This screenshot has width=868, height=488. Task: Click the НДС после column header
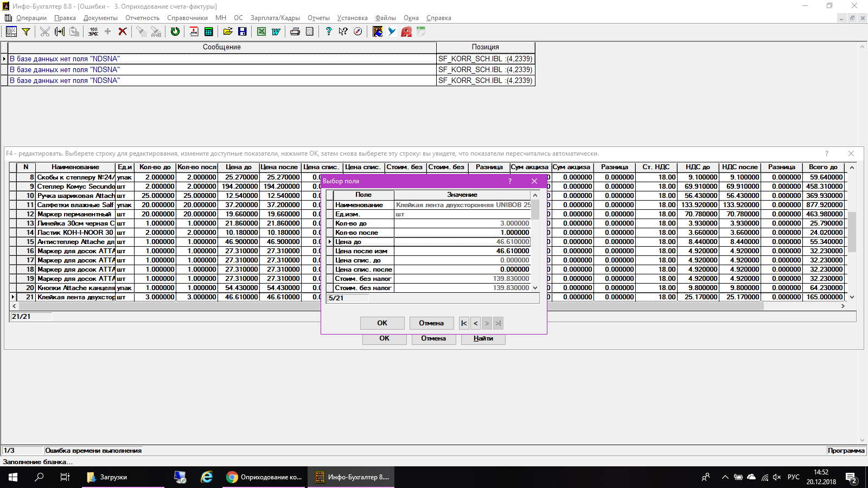point(739,167)
